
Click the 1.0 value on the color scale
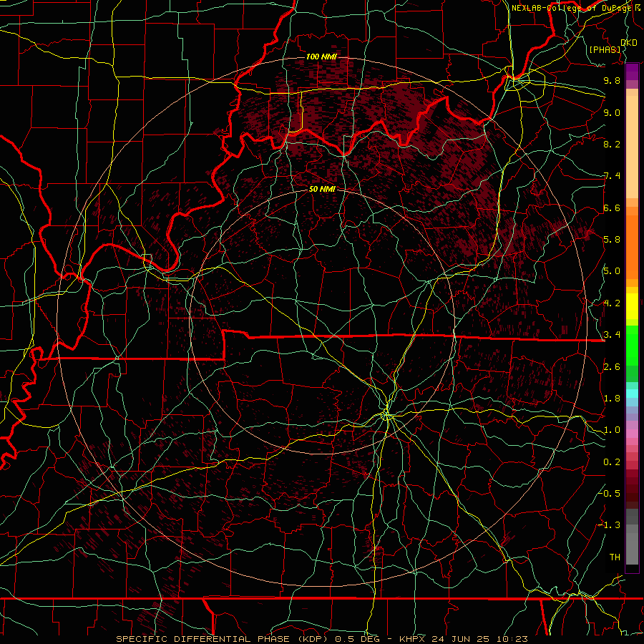tap(612, 430)
